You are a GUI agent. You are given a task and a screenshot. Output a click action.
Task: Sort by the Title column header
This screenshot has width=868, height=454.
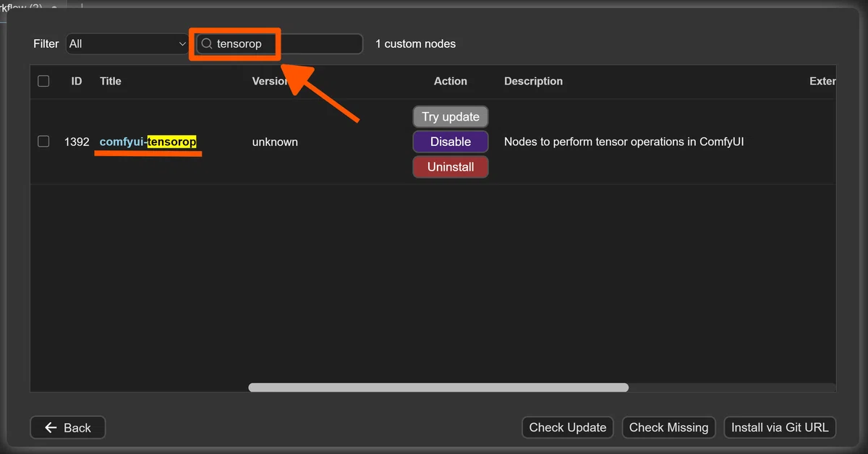pyautogui.click(x=111, y=81)
